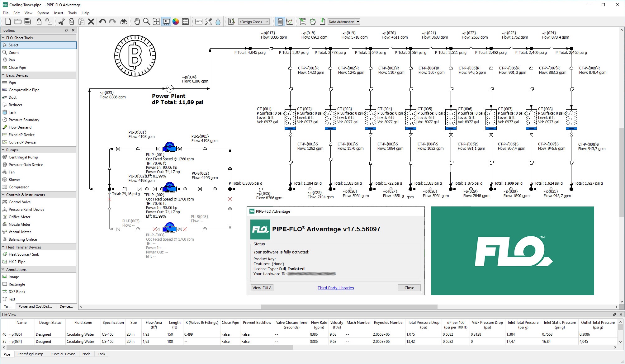This screenshot has width=625, height=364.
Task: Click the open padlock Unlock icon
Action: coord(49,21)
